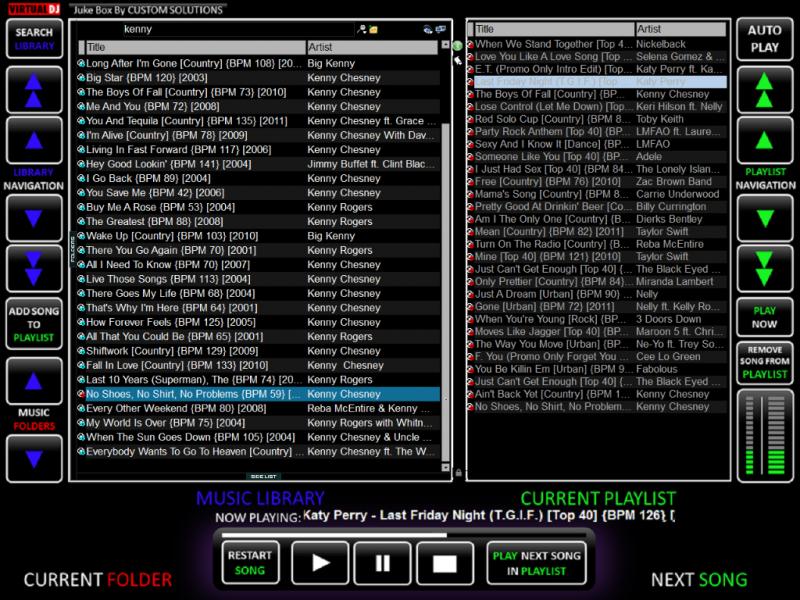Select 'Buy Me A Rose' by Kenny Rogers

coord(259,207)
